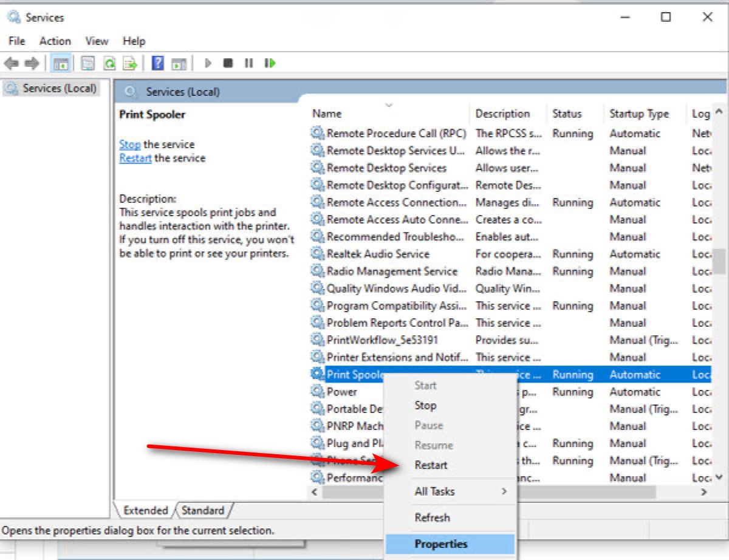The image size is (729, 560).
Task: Click the gear icon beside Remote Procedure Call
Action: click(317, 133)
